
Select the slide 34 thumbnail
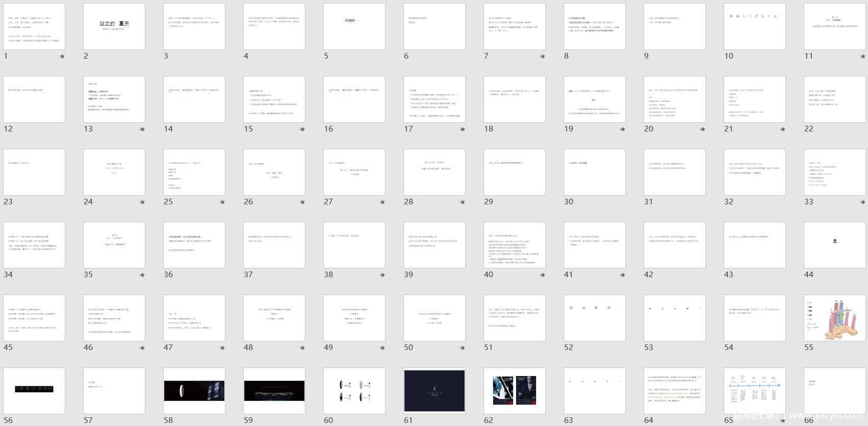(34, 245)
